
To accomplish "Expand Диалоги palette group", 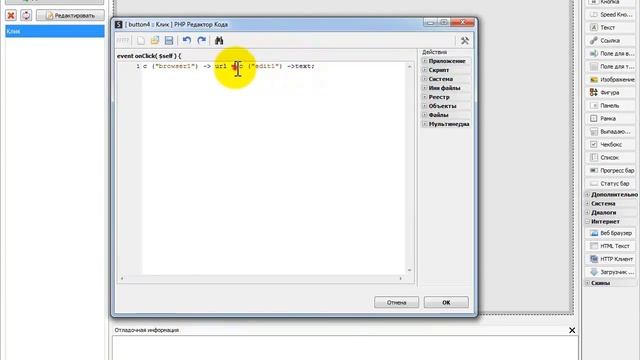I will point(588,212).
